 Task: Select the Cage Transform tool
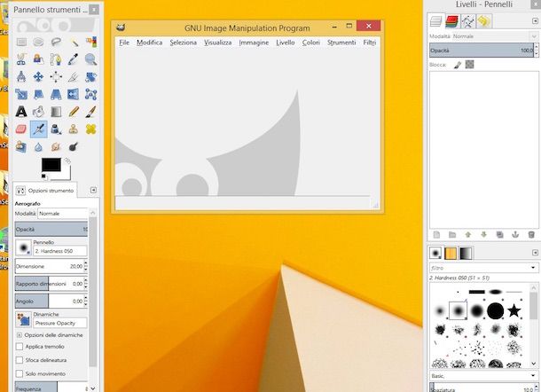coord(91,94)
